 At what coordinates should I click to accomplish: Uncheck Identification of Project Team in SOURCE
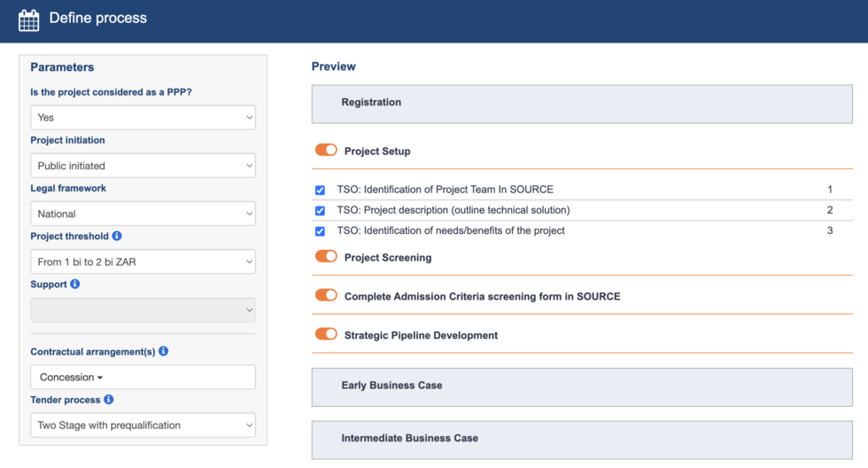[x=320, y=190]
